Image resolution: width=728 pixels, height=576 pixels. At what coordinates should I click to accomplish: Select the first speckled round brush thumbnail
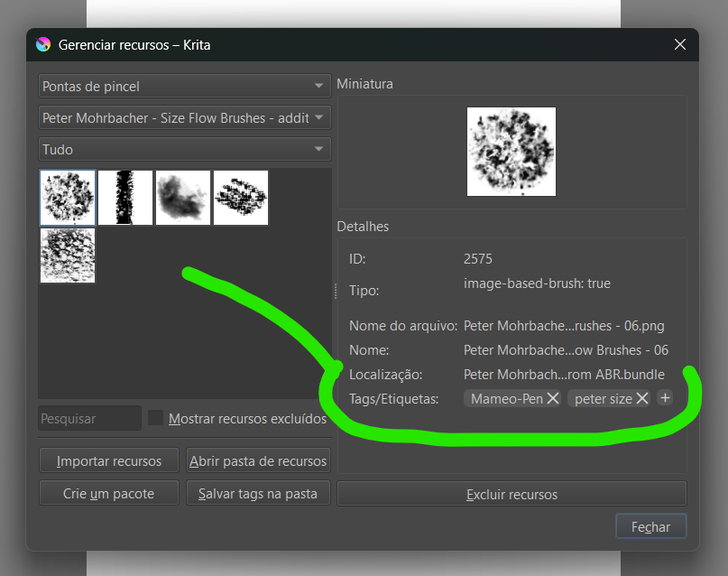[68, 198]
